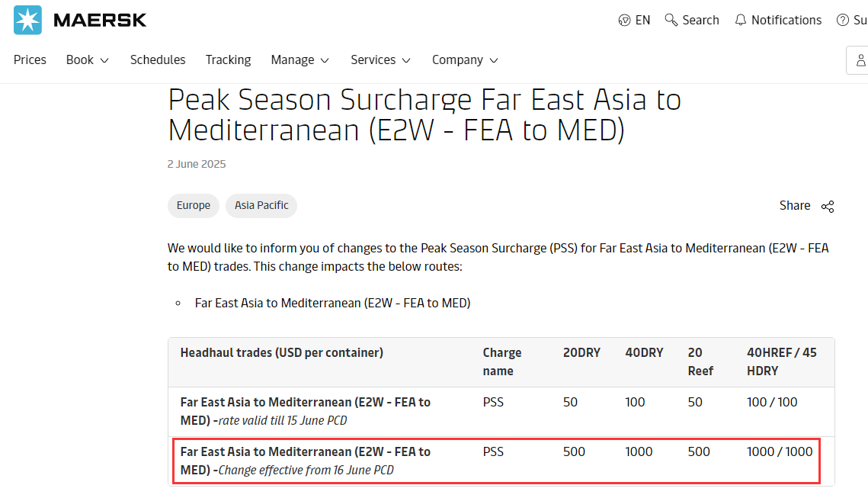Expand the Book dropdown menu
Screen dimensions: 868x498
tap(87, 59)
